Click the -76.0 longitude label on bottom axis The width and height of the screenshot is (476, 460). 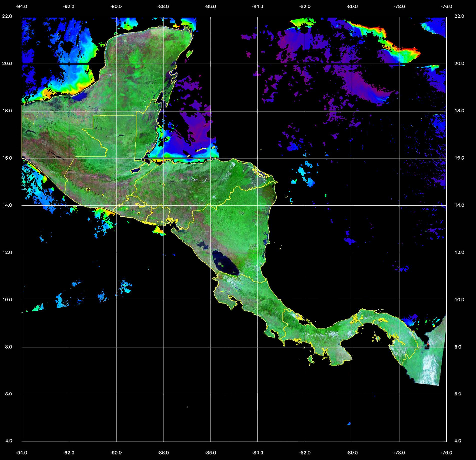pos(447,453)
